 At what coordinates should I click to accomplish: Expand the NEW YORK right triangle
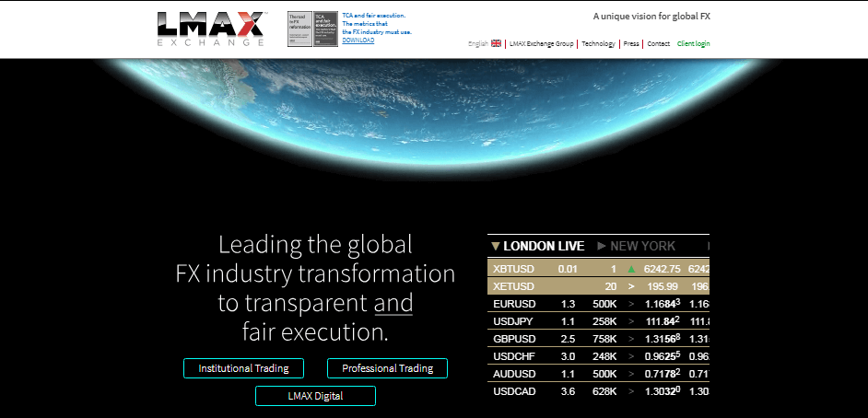click(603, 246)
